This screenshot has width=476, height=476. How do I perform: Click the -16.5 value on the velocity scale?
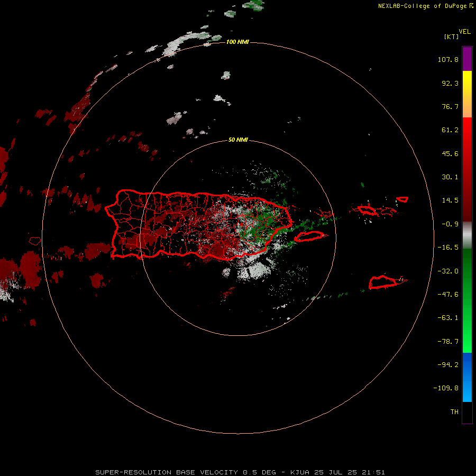pos(448,248)
